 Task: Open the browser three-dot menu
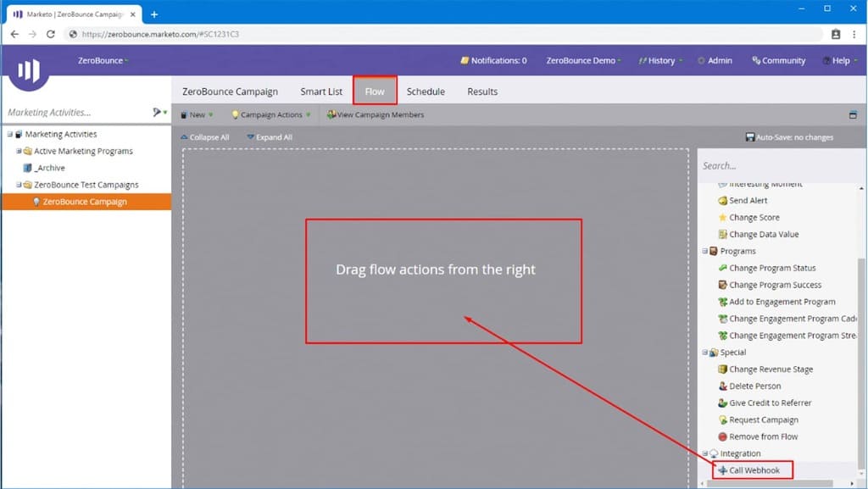[854, 34]
